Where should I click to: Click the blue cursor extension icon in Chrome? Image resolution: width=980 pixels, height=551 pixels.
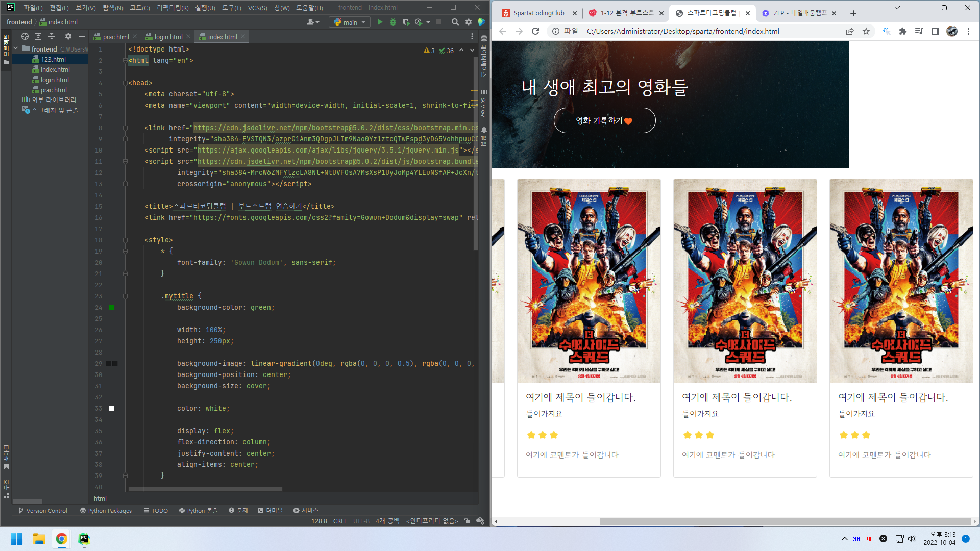[x=887, y=31]
